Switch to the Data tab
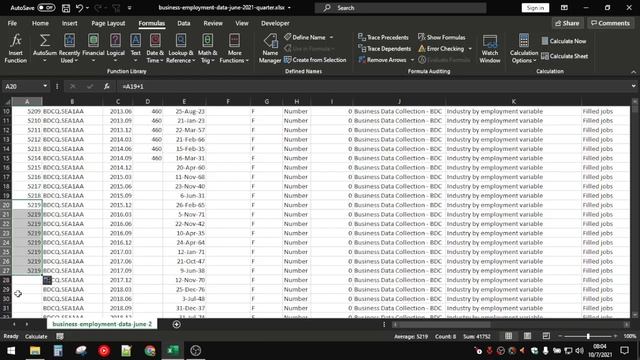Screen dimensions: 640x360 tap(184, 23)
